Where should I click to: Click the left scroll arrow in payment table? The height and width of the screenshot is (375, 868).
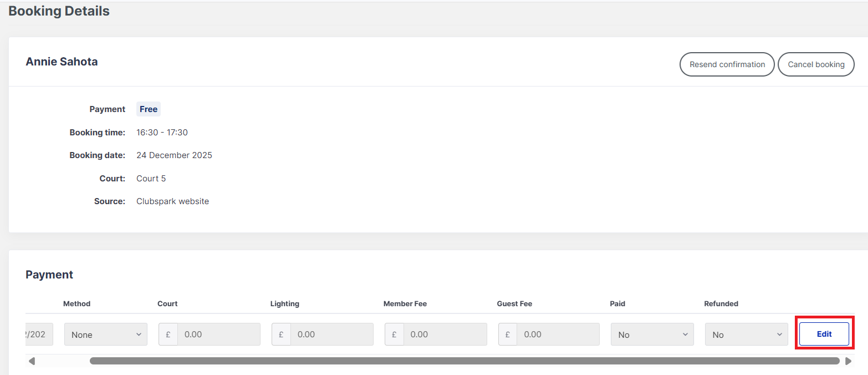(x=32, y=361)
